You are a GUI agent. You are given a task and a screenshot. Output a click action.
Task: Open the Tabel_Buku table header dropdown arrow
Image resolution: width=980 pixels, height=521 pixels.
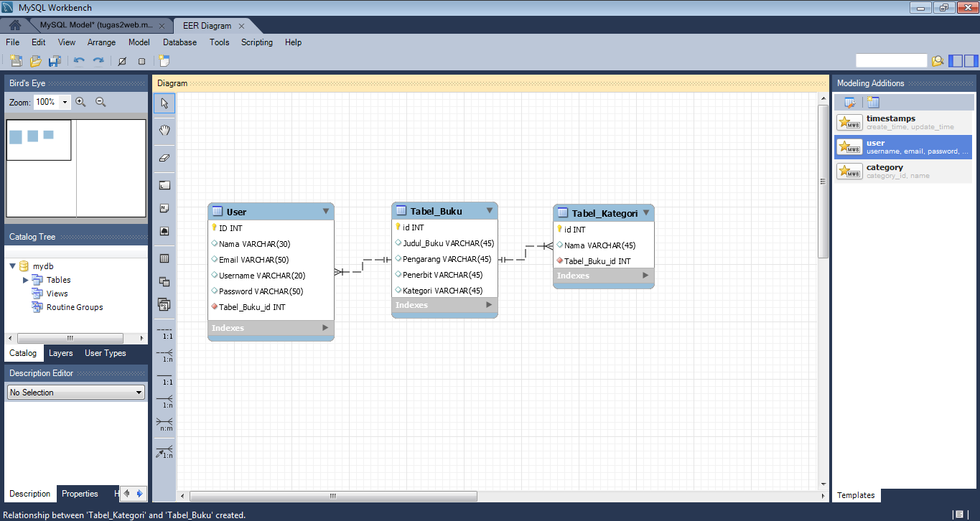[489, 210]
